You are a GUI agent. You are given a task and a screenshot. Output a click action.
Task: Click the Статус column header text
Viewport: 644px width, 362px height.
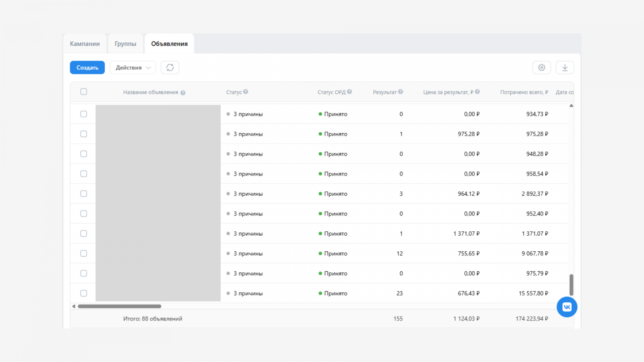[234, 92]
